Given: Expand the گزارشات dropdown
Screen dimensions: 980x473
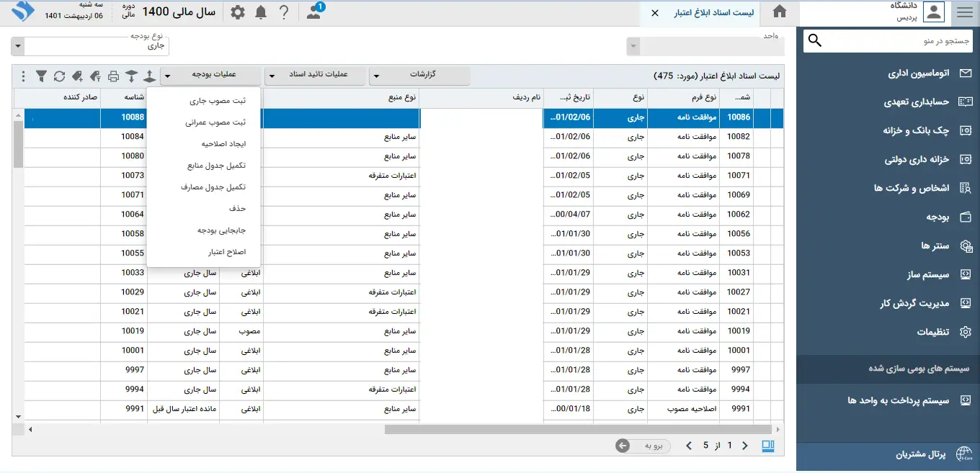Looking at the screenshot, I should tap(419, 75).
